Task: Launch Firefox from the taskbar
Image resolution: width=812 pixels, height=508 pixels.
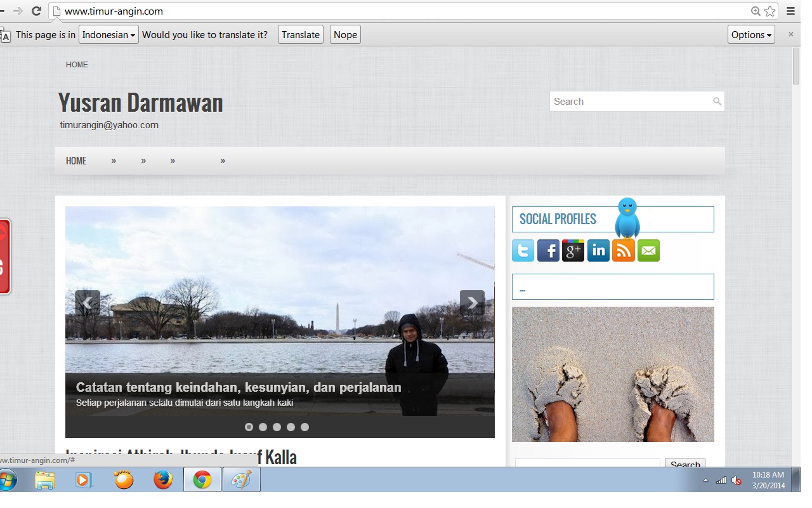Action: click(163, 480)
